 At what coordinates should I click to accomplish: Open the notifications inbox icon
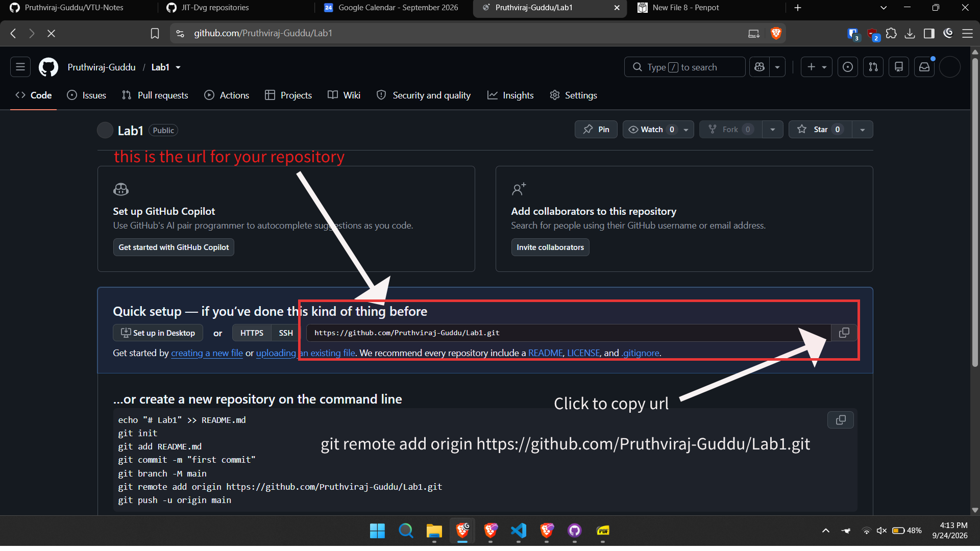click(924, 67)
